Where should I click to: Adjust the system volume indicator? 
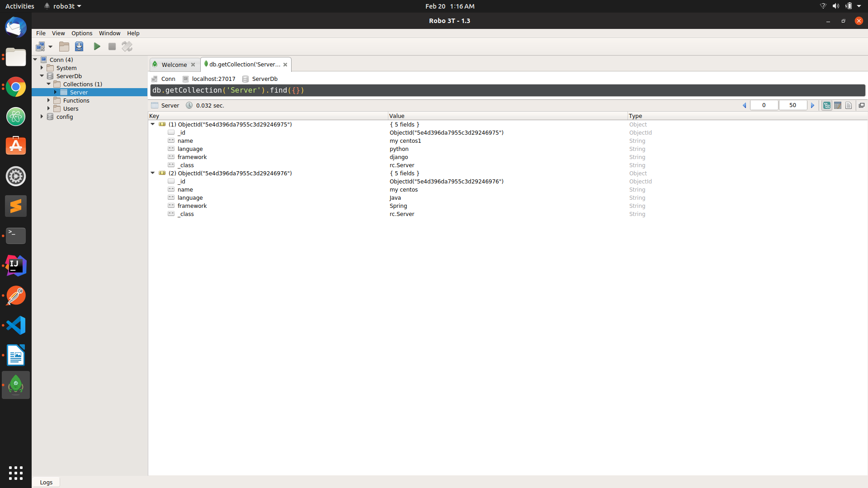click(x=836, y=6)
